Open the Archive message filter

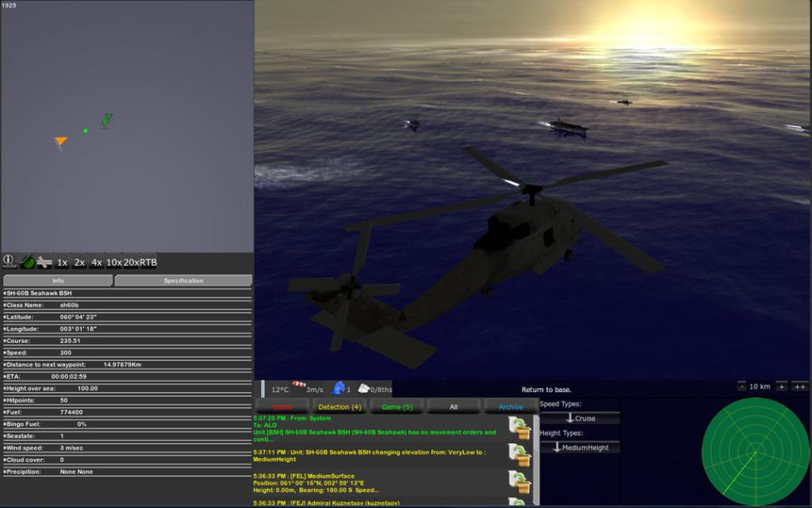[511, 406]
